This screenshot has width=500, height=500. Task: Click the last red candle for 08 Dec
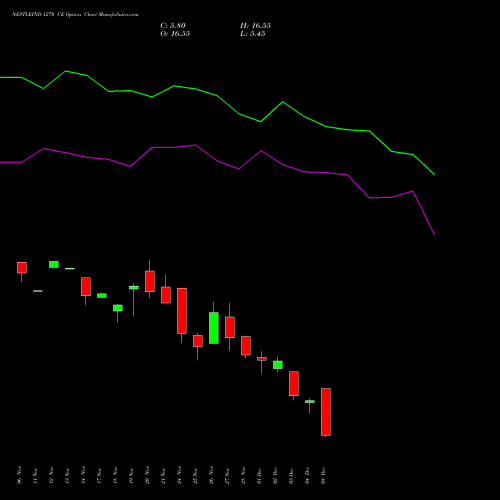[x=326, y=412]
